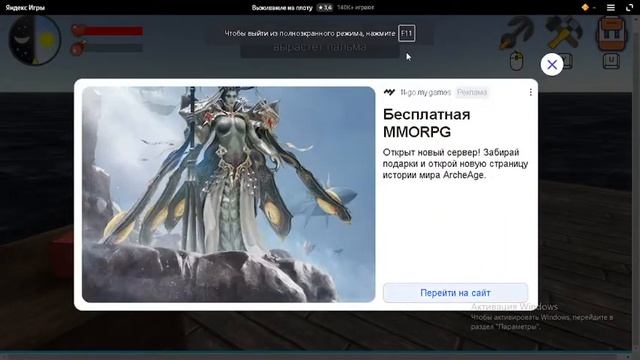Click the game title 'Выживание на плоту'
This screenshot has height=360, width=640.
282,7
